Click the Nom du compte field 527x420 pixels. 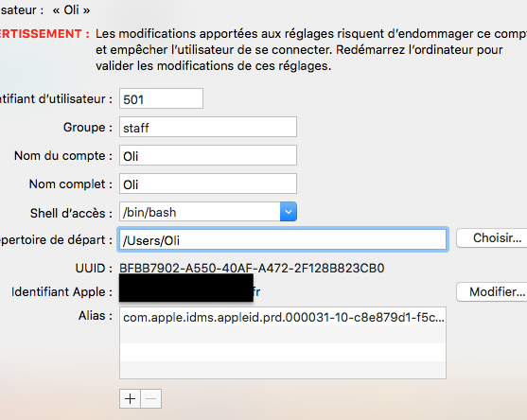(208, 155)
